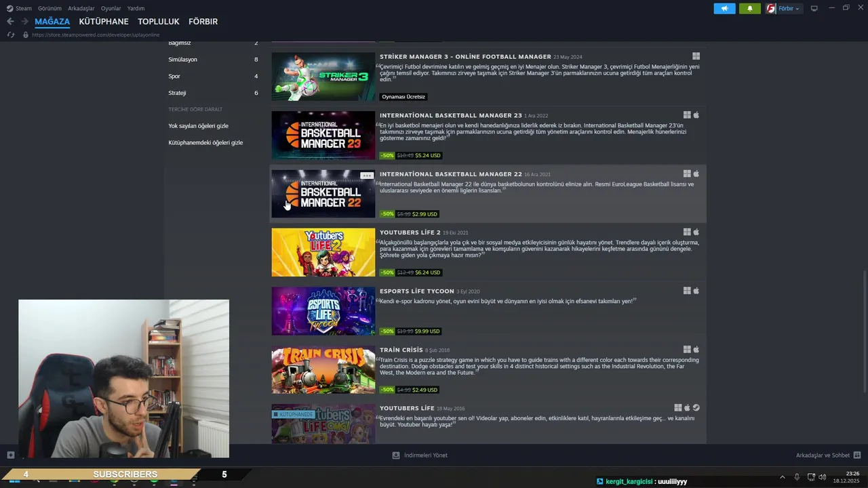Open the FÖRBIR profile tab
The image size is (868, 488).
coord(203,22)
